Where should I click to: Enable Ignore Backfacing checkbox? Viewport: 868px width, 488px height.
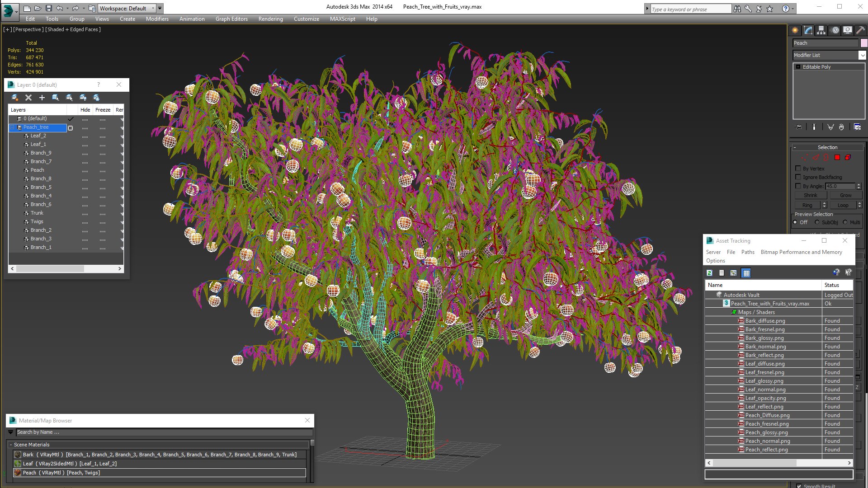[798, 177]
